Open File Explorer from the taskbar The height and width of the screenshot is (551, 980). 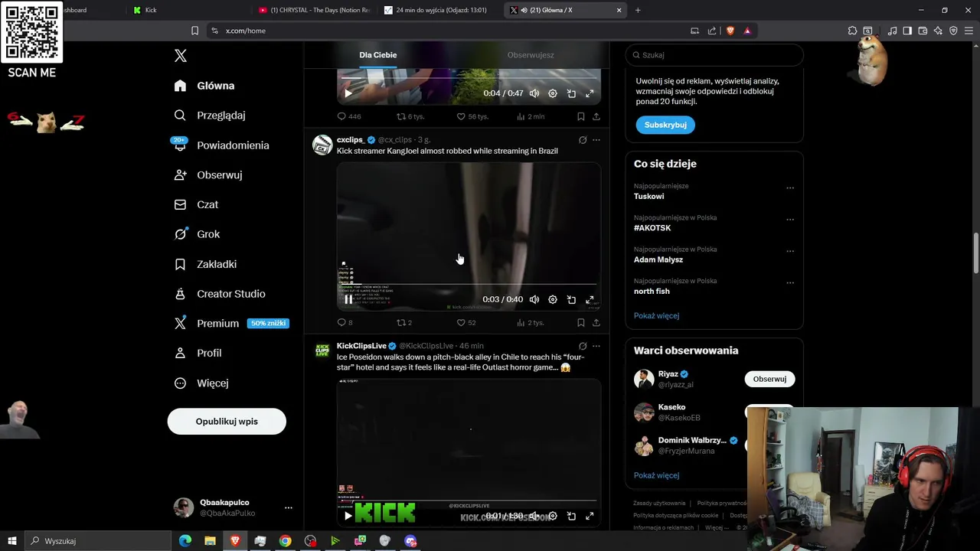click(x=210, y=541)
